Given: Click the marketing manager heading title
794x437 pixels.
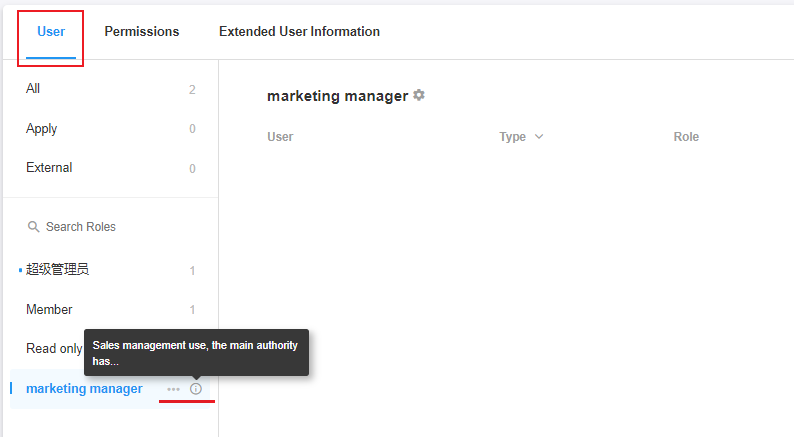Looking at the screenshot, I should coord(337,96).
